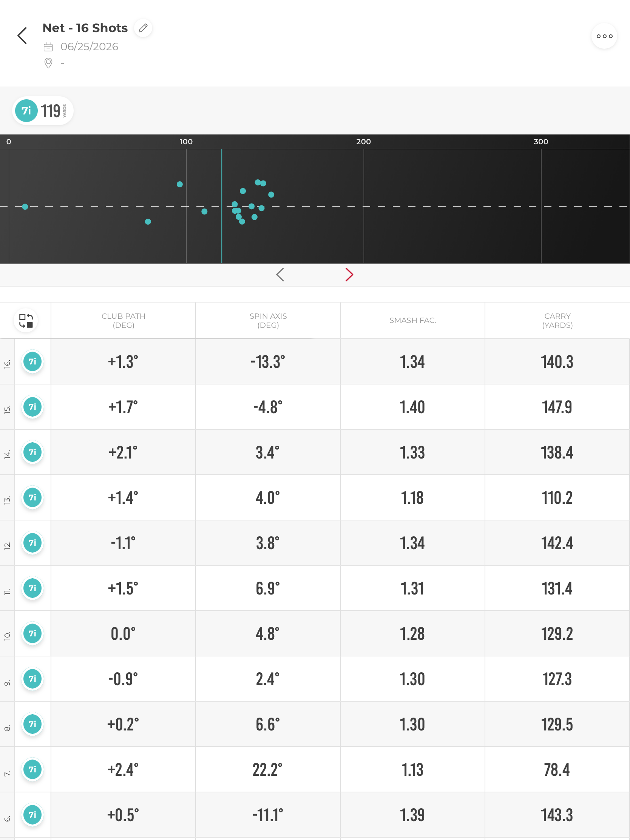Click smash factor value 1.28
Image resolution: width=630 pixels, height=840 pixels.
tap(412, 634)
